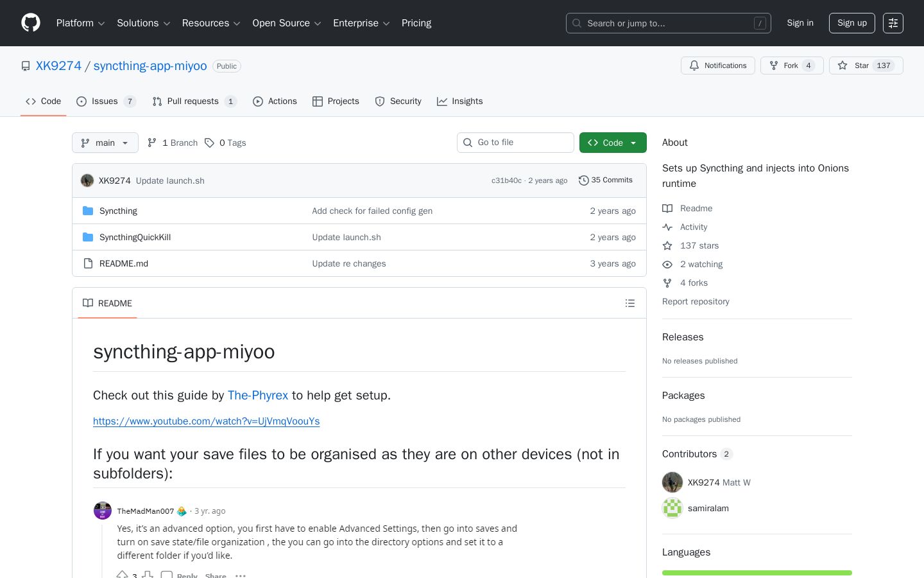The height and width of the screenshot is (578, 924).
Task: Expand the Open Source menu
Action: (287, 23)
